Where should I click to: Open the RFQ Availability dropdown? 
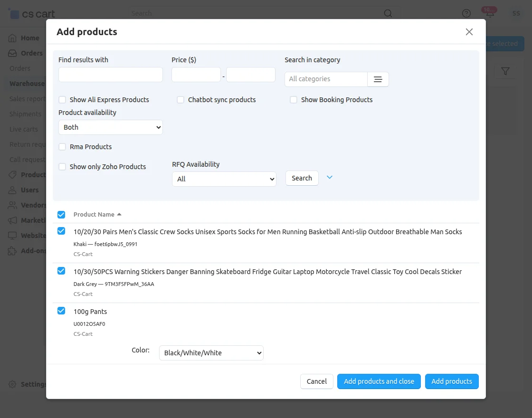pos(224,179)
